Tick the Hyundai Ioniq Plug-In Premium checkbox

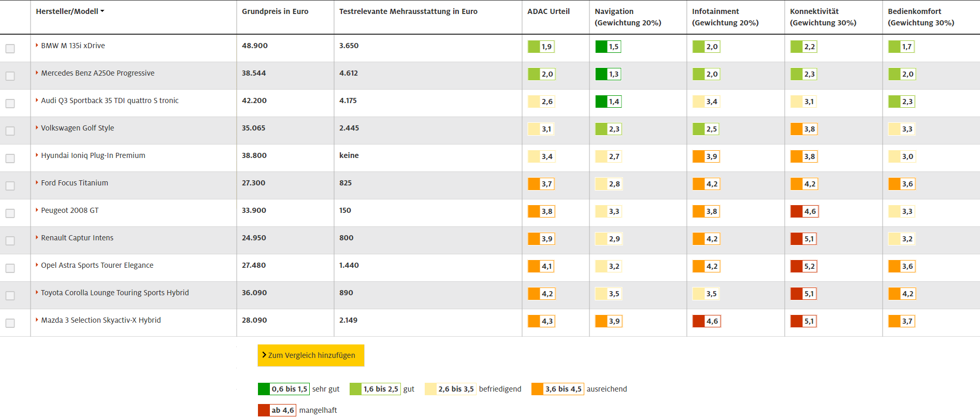point(10,158)
